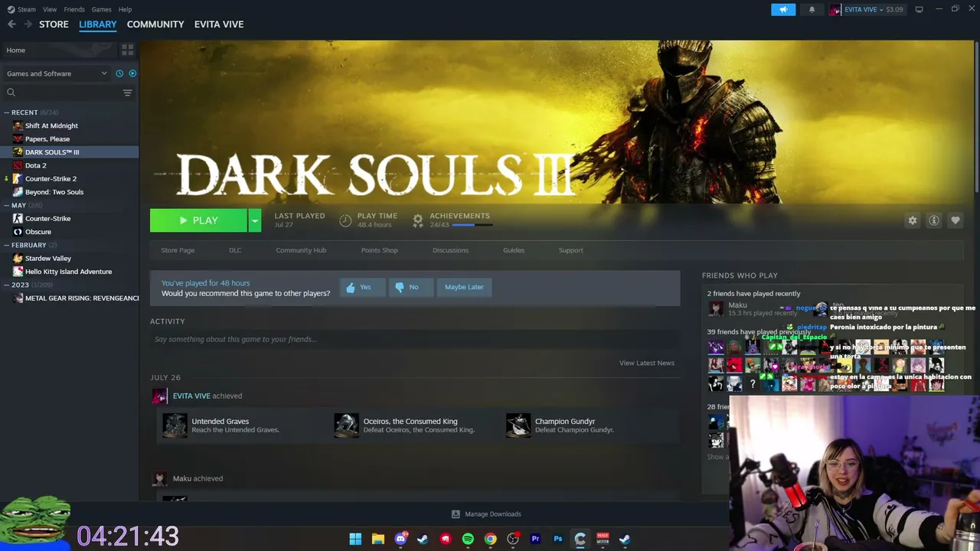Screen dimensions: 980x551
Task: Open Untended Graves achievement thumbnail
Action: click(175, 425)
